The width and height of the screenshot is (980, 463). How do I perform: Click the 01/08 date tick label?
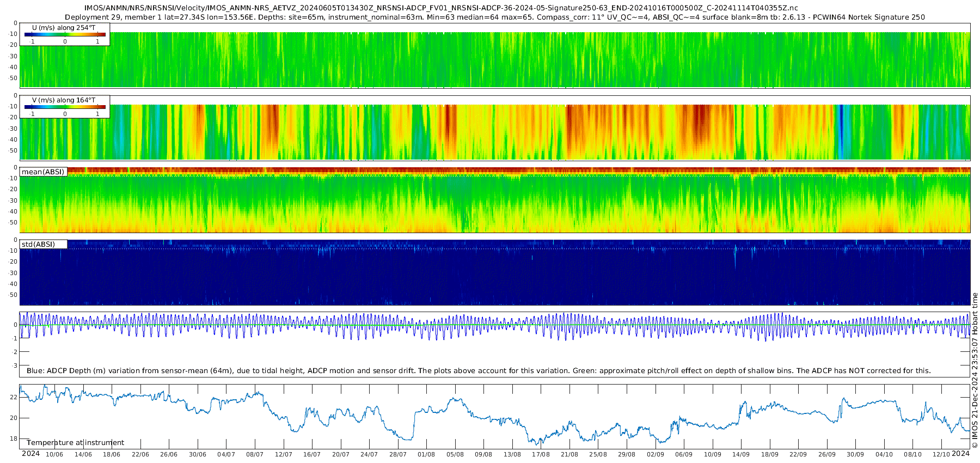click(426, 454)
